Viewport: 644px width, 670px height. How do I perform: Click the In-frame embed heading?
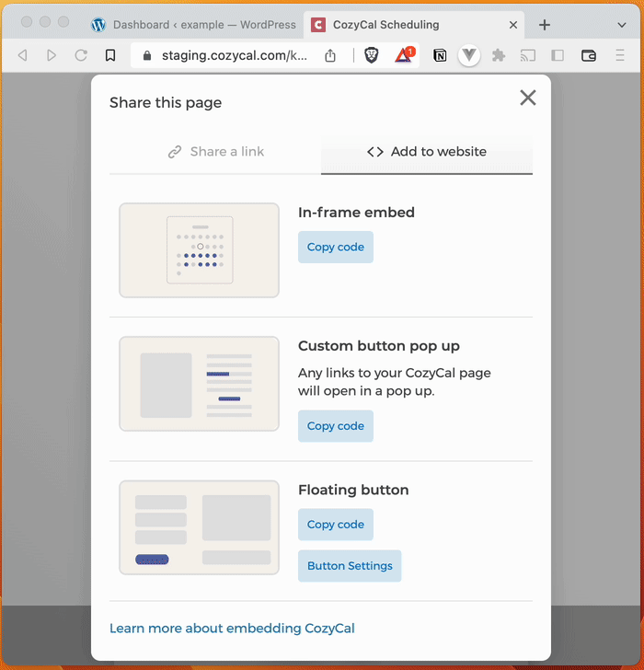[356, 213]
